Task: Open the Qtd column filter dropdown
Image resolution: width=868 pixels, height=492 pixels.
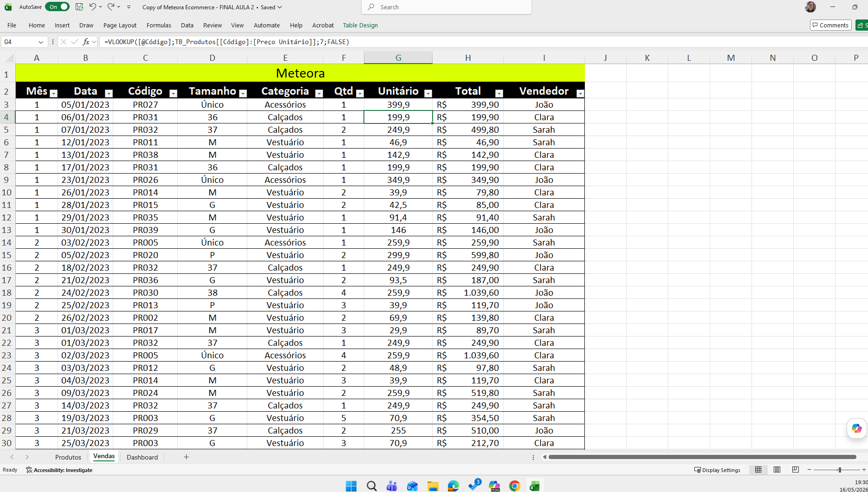Action: 360,93
